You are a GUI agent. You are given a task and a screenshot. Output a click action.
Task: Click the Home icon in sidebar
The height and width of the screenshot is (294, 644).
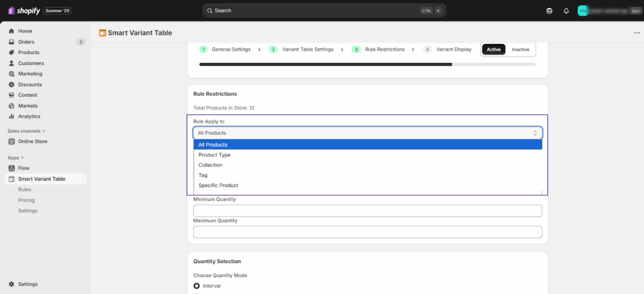click(x=11, y=31)
